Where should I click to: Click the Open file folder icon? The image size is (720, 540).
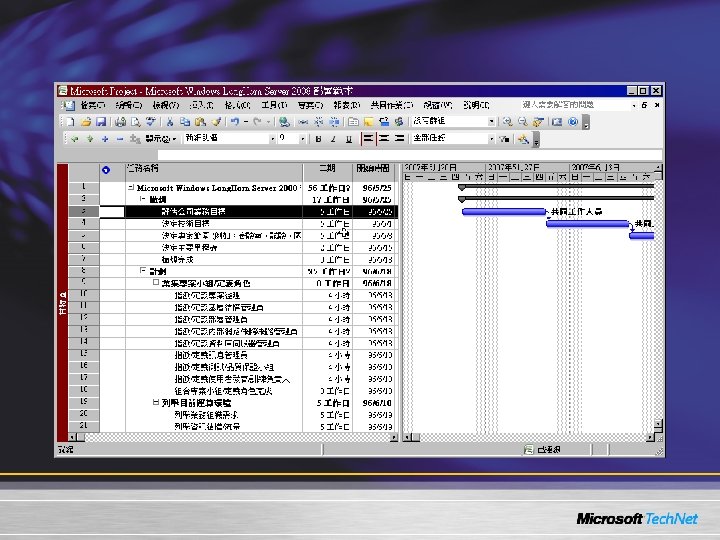click(85, 122)
